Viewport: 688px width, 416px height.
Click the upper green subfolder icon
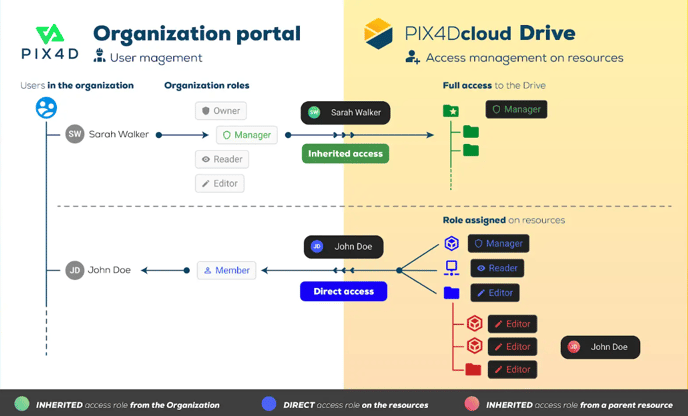[x=471, y=131]
